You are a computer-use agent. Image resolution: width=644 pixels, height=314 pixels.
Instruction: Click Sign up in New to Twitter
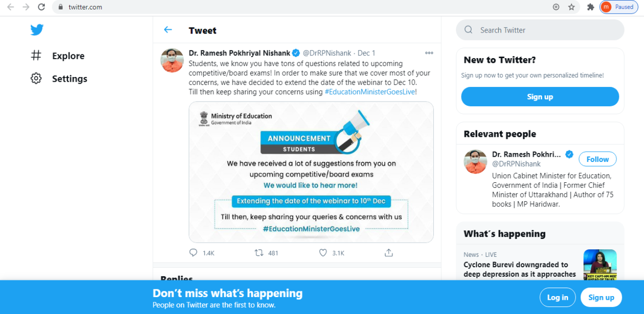540,97
